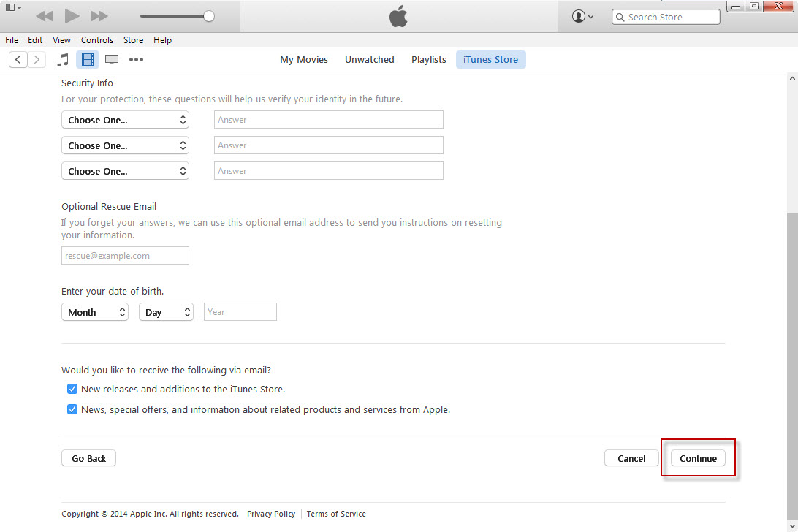Click the Cancel button
This screenshot has height=532, width=798.
[631, 458]
